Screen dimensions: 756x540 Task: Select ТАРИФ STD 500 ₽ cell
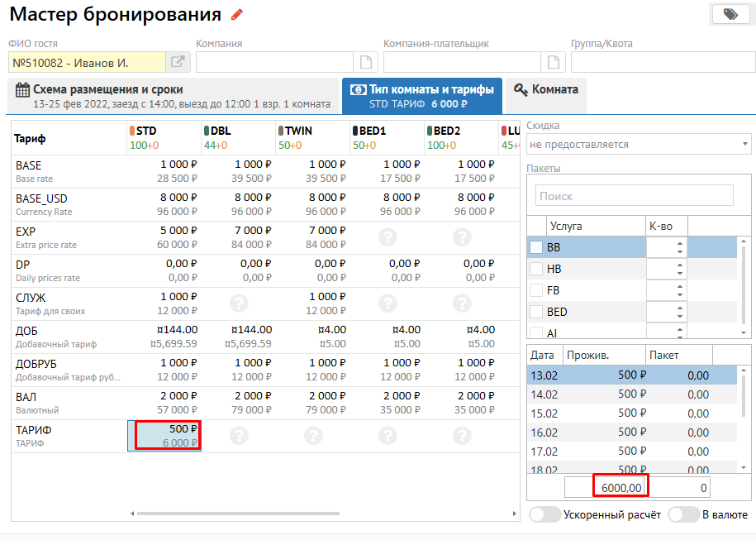point(164,436)
